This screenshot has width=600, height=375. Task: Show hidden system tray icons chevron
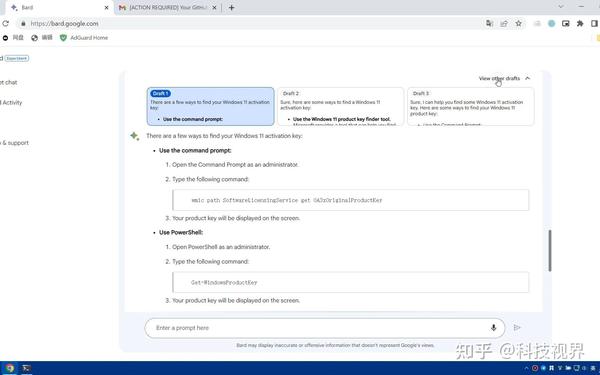pos(527,368)
